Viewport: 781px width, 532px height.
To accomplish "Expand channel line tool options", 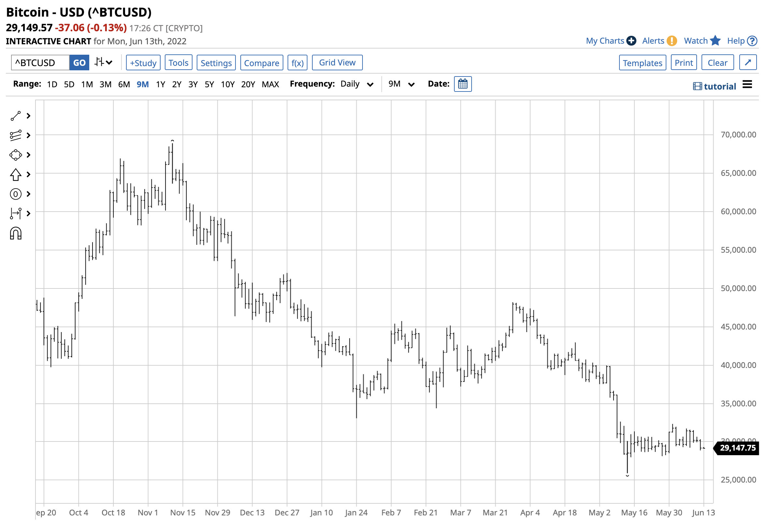I will click(29, 136).
